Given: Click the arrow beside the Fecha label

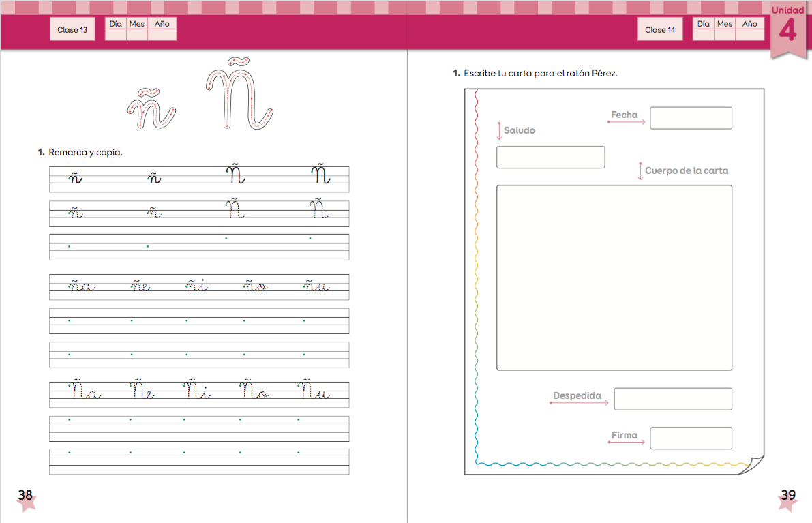Looking at the screenshot, I should 627,122.
